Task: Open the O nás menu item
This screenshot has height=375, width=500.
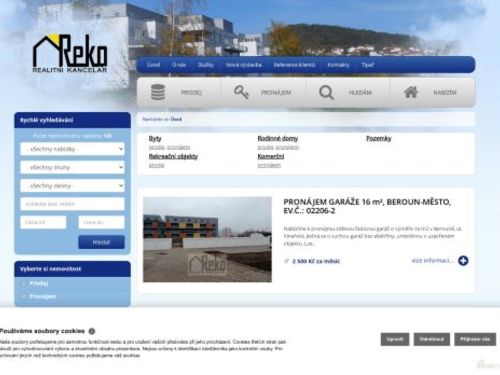Action: click(x=179, y=65)
